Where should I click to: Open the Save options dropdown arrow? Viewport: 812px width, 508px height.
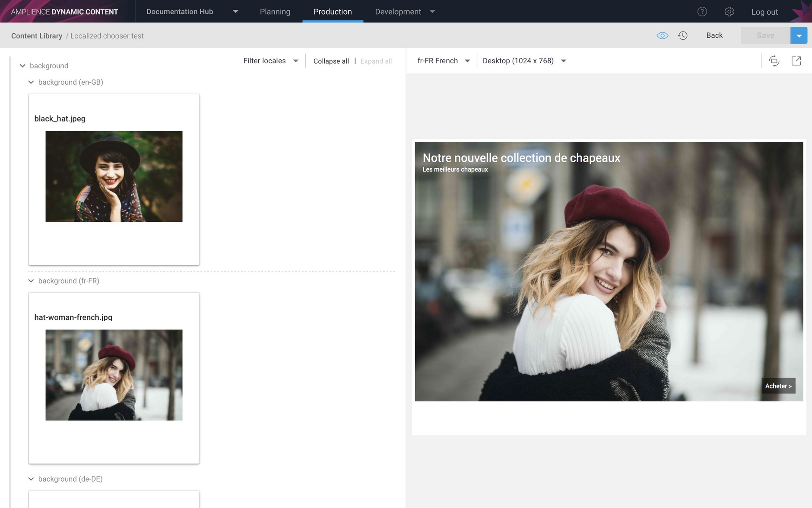click(x=799, y=35)
